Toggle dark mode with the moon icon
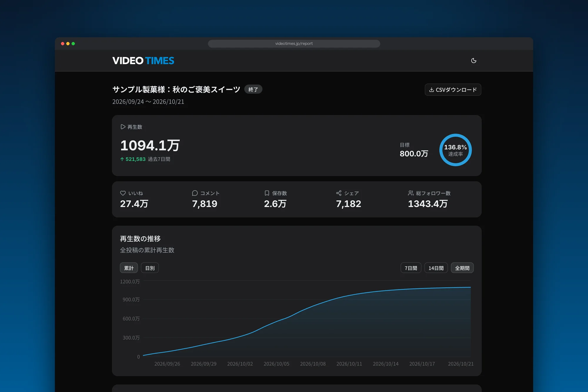 474,61
